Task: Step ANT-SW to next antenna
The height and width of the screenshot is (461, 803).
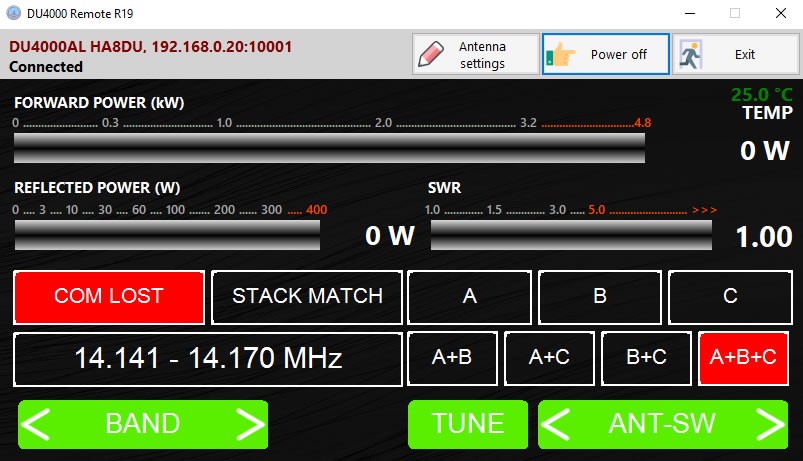Action: point(768,424)
